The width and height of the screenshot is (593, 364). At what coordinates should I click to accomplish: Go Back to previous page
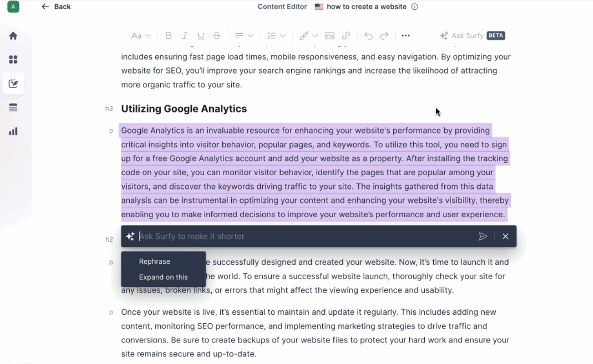[56, 7]
